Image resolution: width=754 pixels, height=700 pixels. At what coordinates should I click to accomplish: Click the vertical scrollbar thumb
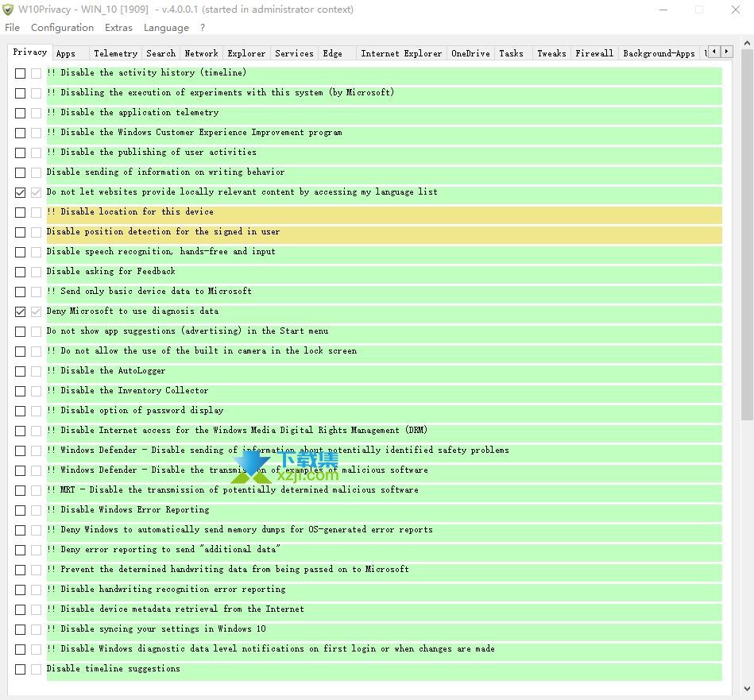[x=747, y=234]
